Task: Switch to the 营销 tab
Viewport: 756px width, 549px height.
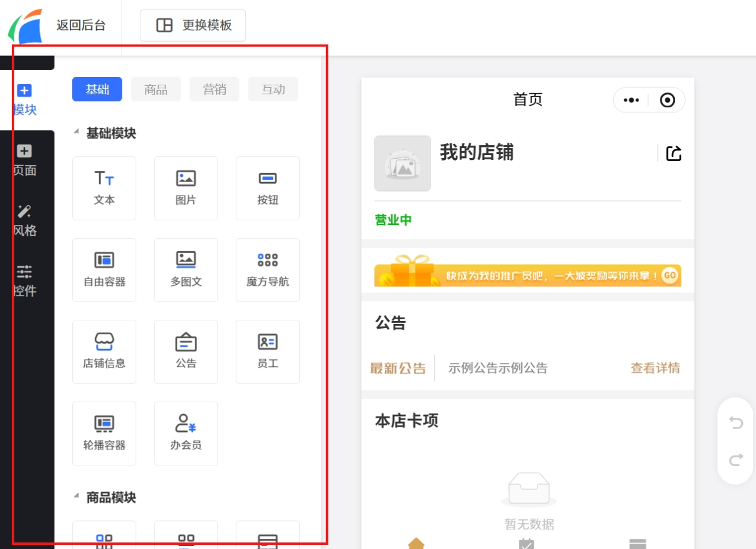Action: (x=214, y=90)
